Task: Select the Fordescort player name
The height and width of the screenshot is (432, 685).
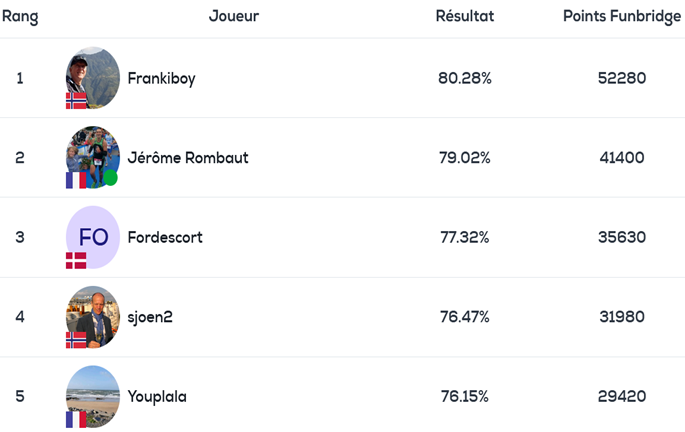Action: pyautogui.click(x=165, y=237)
